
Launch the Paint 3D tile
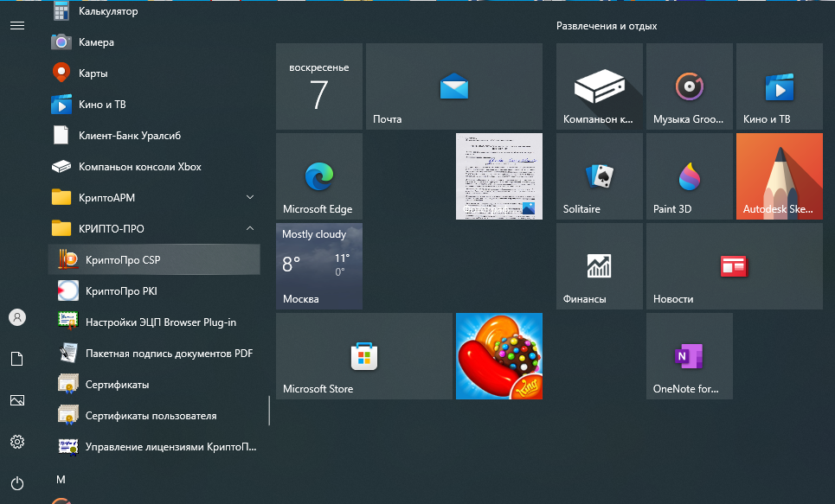pyautogui.click(x=690, y=176)
